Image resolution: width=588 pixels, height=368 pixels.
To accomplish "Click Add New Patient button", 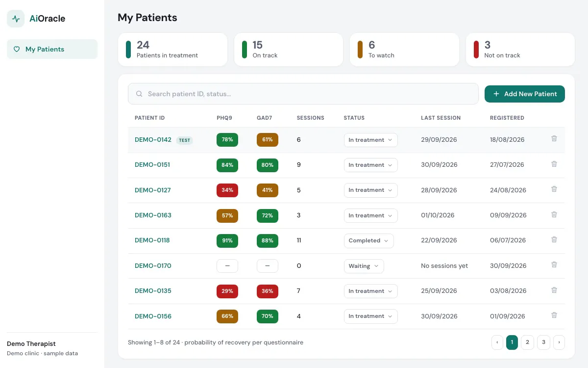I will click(525, 94).
